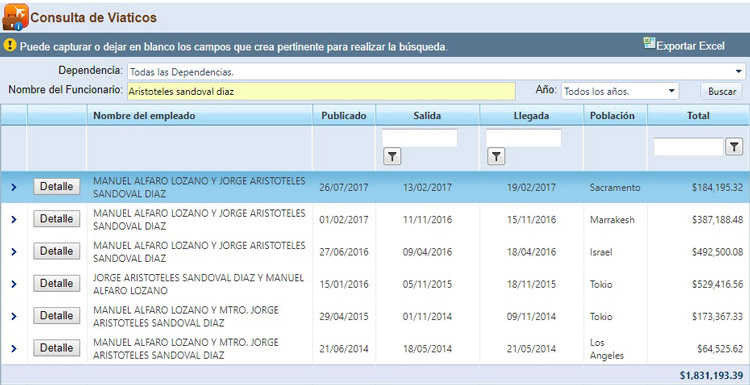The image size is (750, 385).
Task: Expand the Marrakesh trip row
Action: tap(13, 220)
